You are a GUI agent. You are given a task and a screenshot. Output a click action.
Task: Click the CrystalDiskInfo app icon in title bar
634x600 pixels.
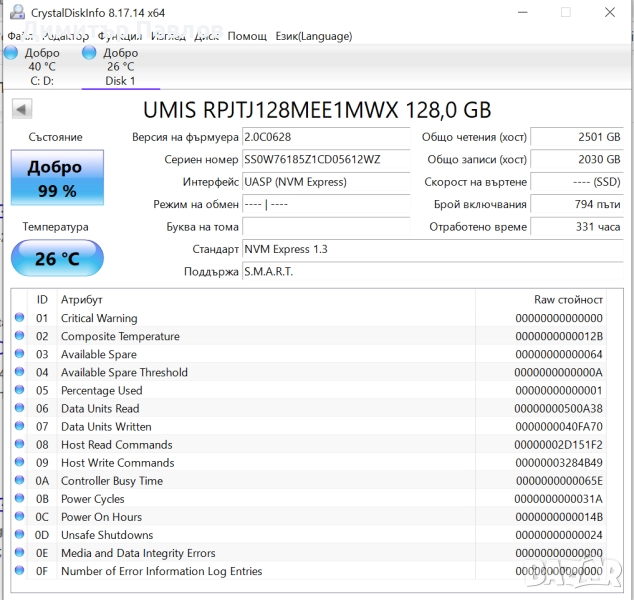(17, 12)
